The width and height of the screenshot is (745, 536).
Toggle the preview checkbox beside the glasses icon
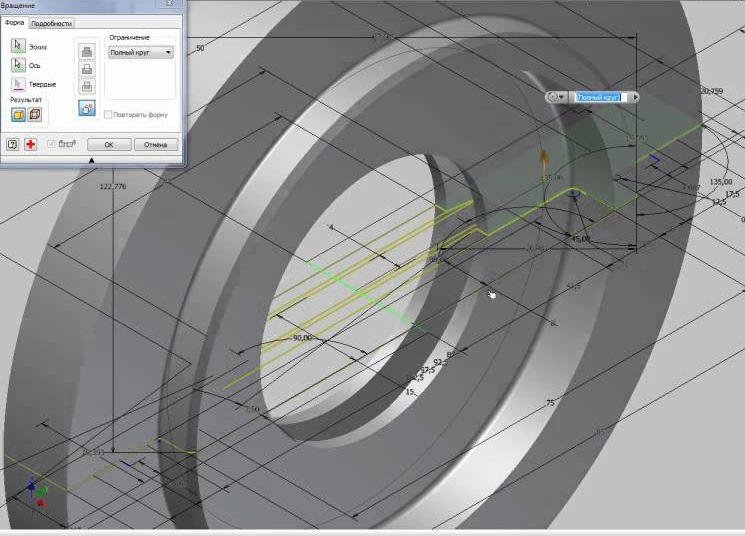51,144
